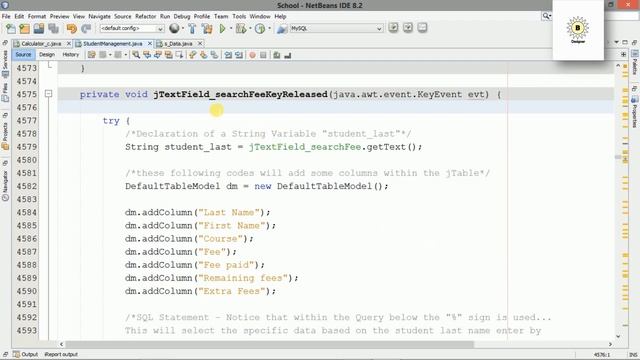The height and width of the screenshot is (360, 640).
Task: Open the Format menu
Action: (37, 16)
